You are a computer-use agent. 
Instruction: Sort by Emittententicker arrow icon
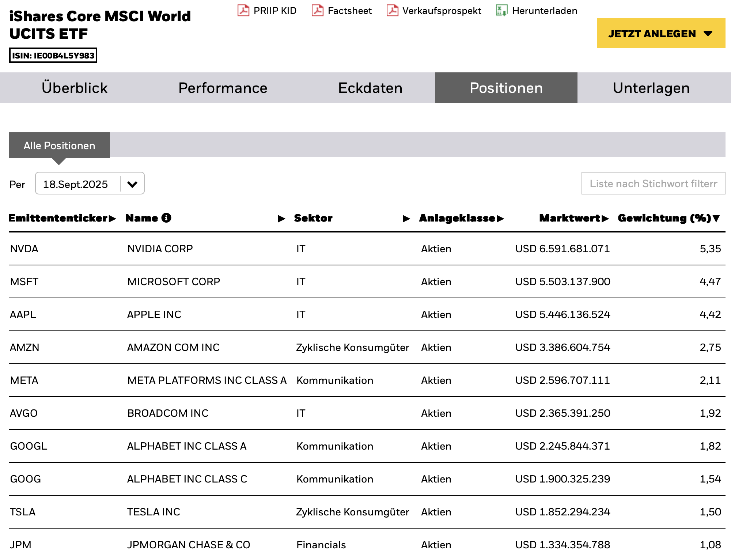[112, 219]
